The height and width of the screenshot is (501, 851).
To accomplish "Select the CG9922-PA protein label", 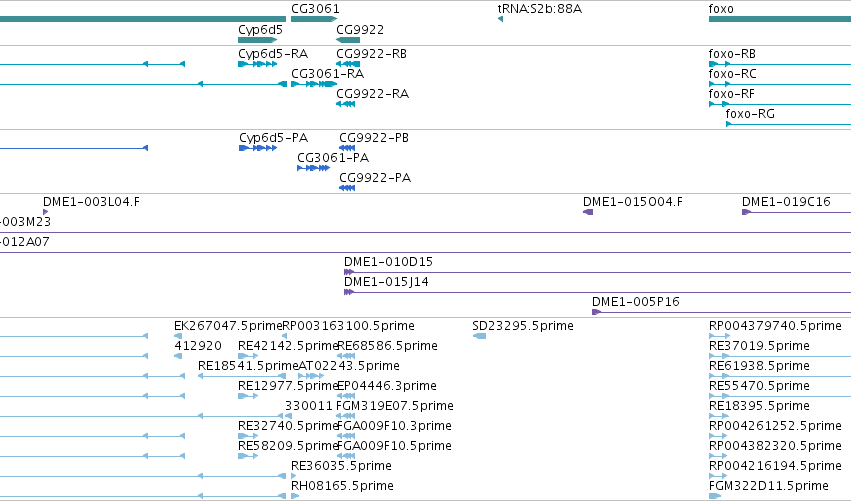I will tap(375, 178).
